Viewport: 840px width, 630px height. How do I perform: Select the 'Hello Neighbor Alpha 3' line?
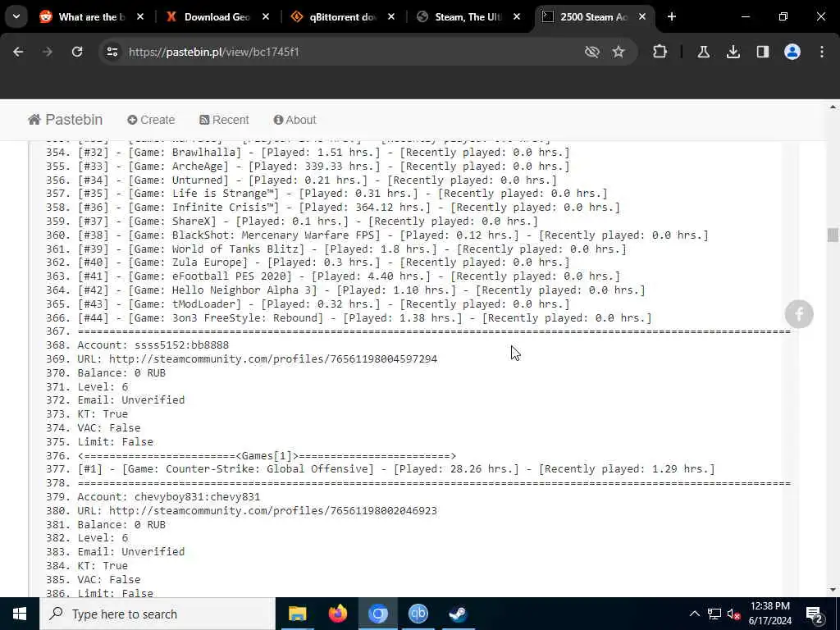[x=362, y=290]
